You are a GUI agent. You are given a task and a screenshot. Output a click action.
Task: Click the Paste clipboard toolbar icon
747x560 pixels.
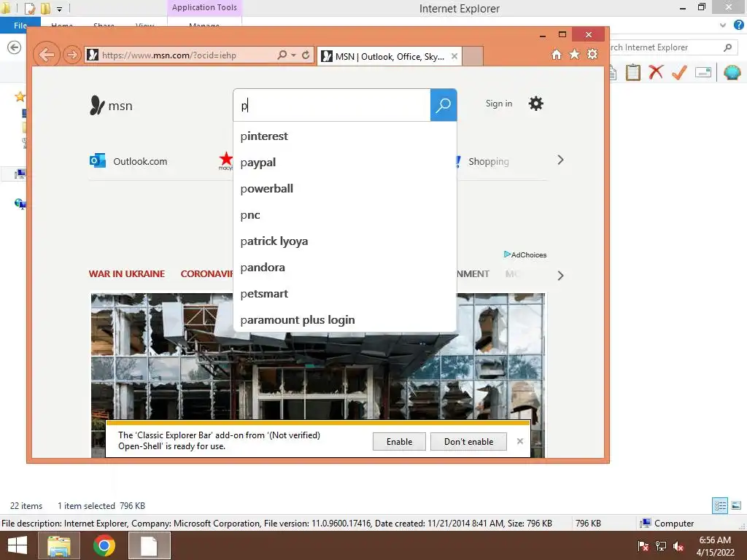pos(632,72)
